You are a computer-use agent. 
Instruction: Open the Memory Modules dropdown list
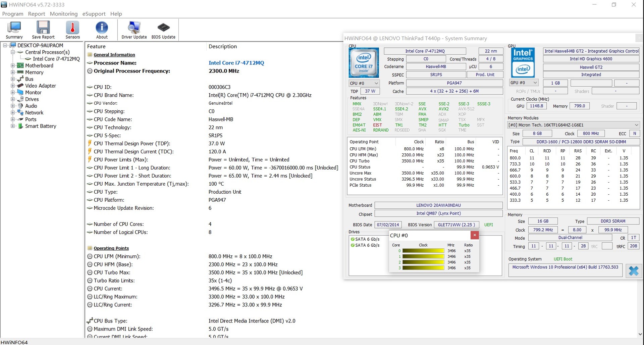pyautogui.click(x=574, y=125)
